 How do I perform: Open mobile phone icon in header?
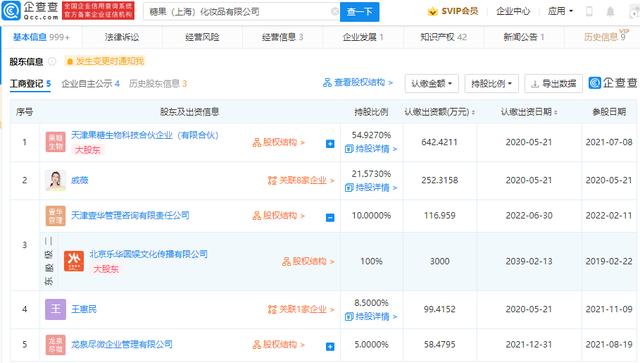coord(589,11)
